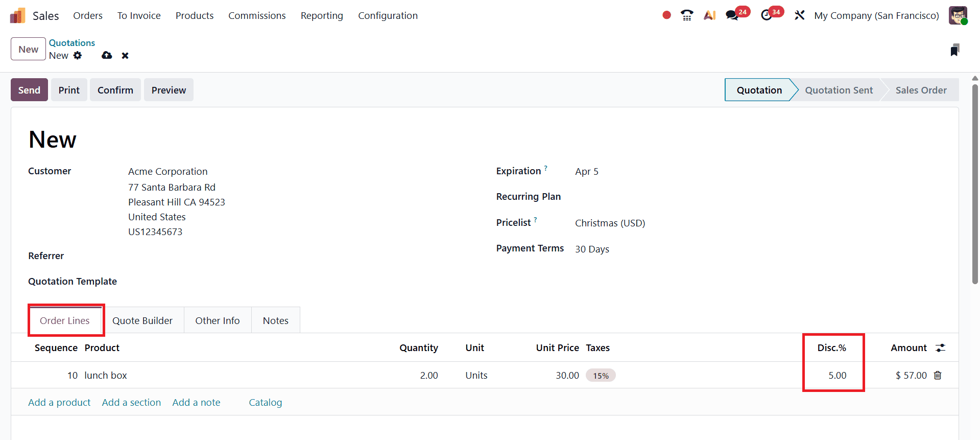Open the user avatar menu
The image size is (980, 440).
[958, 15]
